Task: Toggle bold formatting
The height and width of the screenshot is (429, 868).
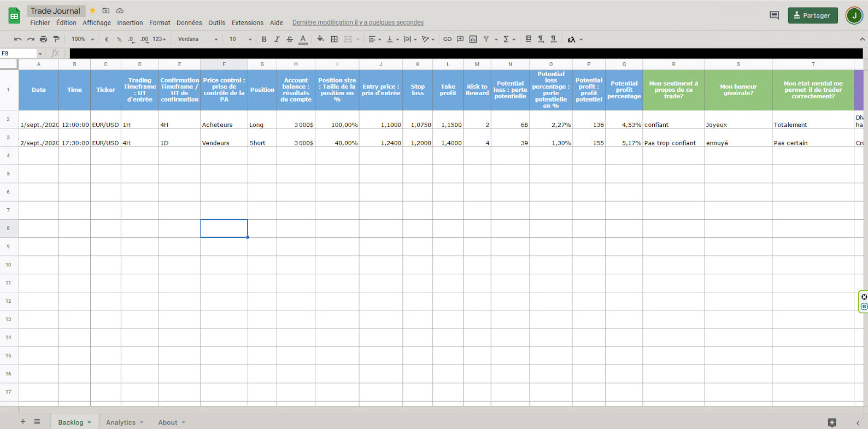Action: tap(264, 39)
